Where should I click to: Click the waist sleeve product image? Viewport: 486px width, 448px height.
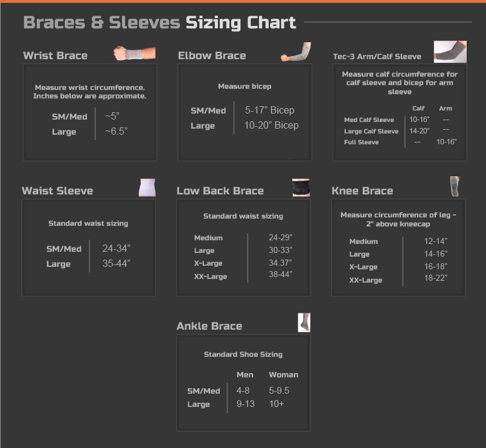click(x=147, y=188)
